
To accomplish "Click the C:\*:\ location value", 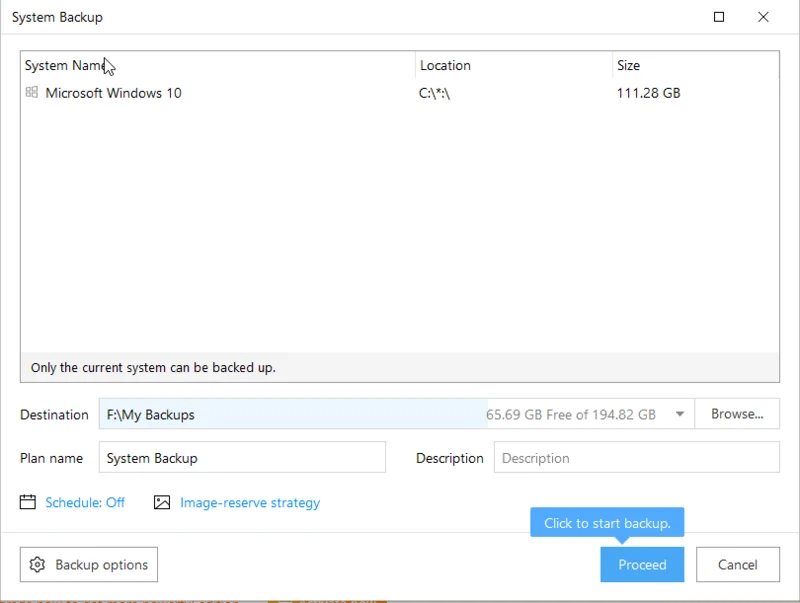I will (x=434, y=93).
